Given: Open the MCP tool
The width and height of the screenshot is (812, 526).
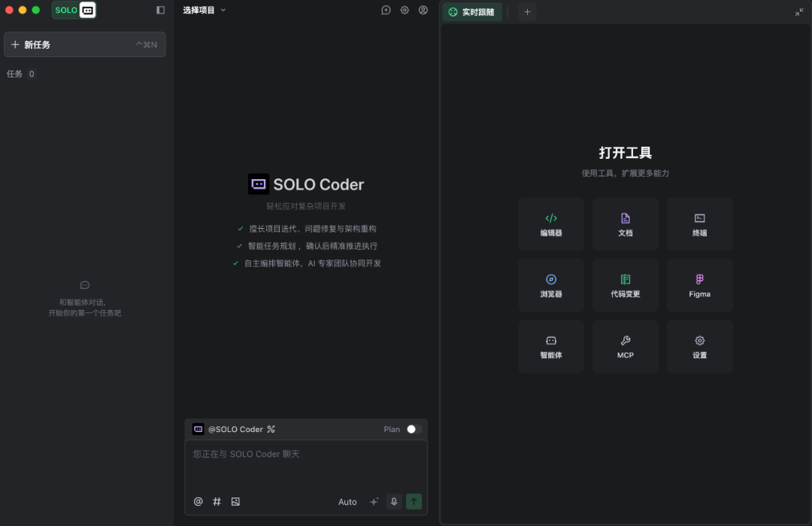Looking at the screenshot, I should point(625,346).
